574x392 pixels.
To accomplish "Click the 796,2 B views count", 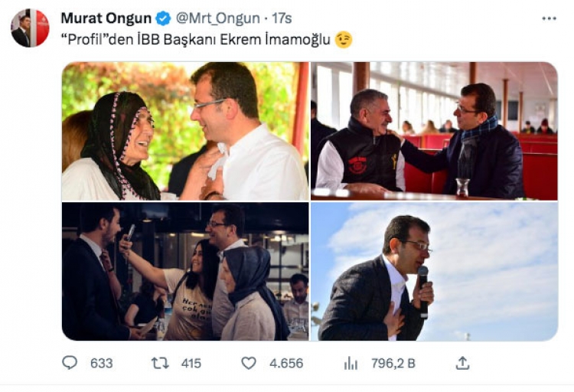I will (x=390, y=363).
